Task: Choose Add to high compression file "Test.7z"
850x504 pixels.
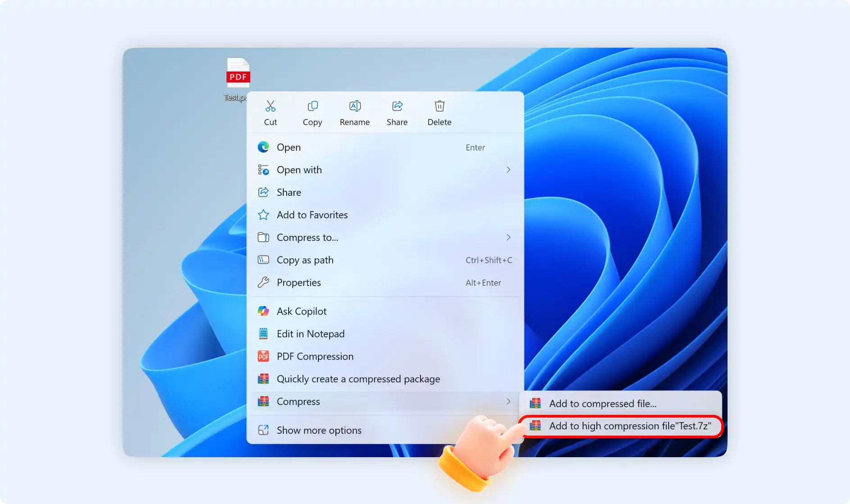Action: [620, 426]
